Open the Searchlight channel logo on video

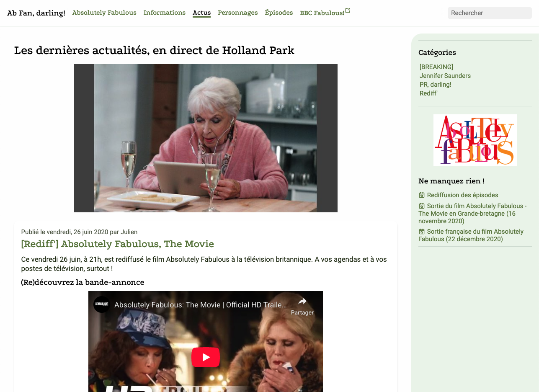(x=102, y=304)
